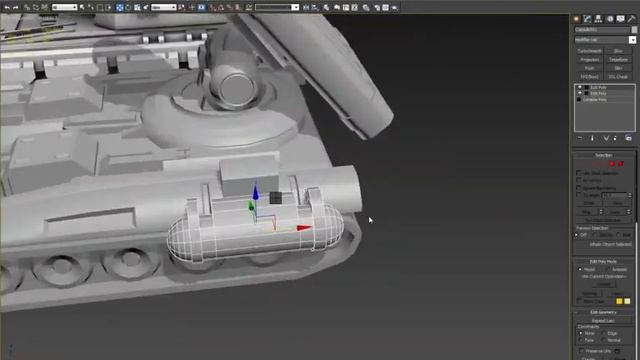The image size is (640, 360).
Task: Open the named selection sets dropdown arrow
Action: pyautogui.click(x=295, y=7)
